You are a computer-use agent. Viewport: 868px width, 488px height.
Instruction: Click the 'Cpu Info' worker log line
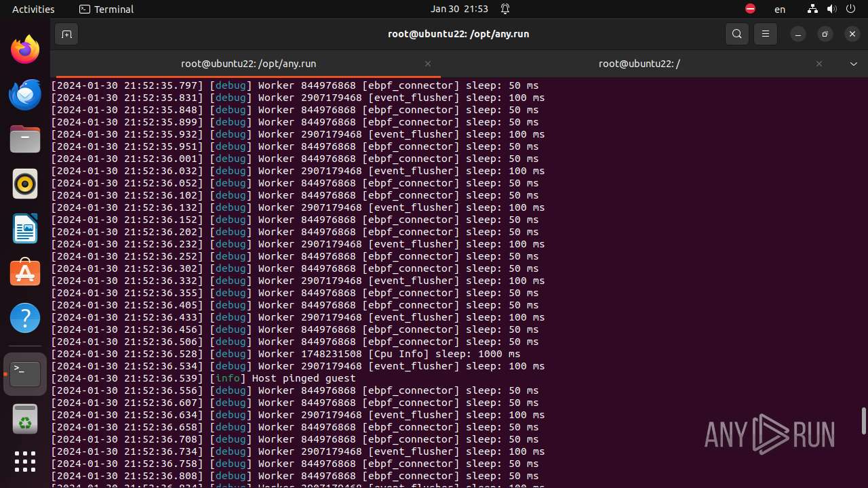[286, 354]
